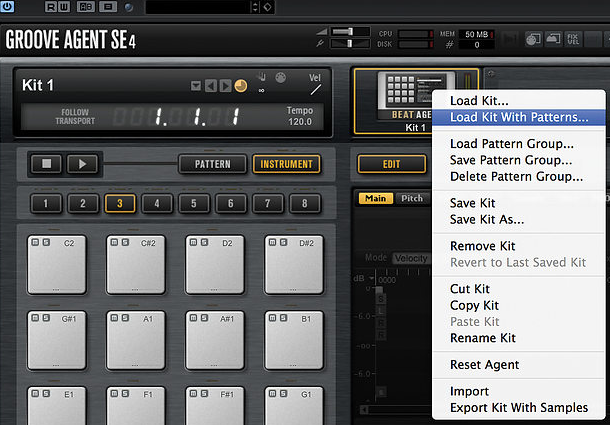Click the orange round icon beside Kit 1
Image resolution: width=610 pixels, height=425 pixels.
point(240,85)
